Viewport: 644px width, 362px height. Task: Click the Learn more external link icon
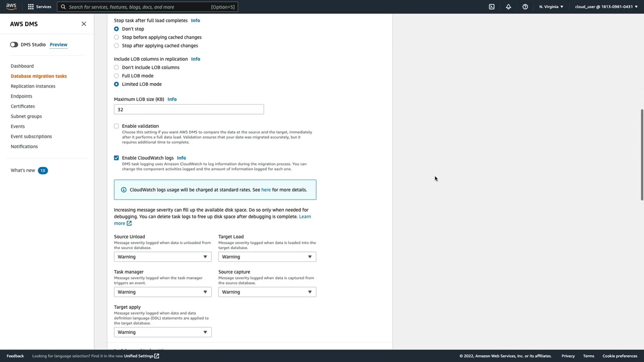[129, 223]
